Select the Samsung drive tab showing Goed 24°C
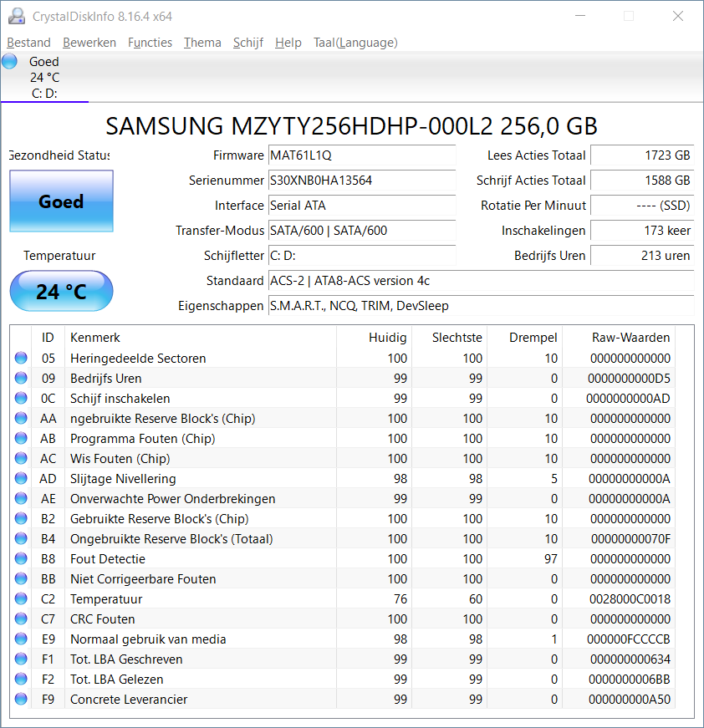 point(44,77)
